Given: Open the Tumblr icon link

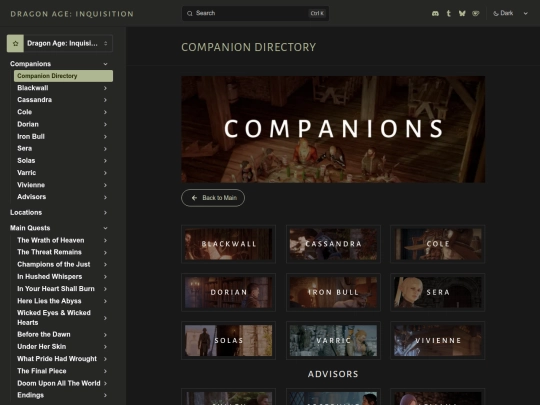Looking at the screenshot, I should click(448, 13).
